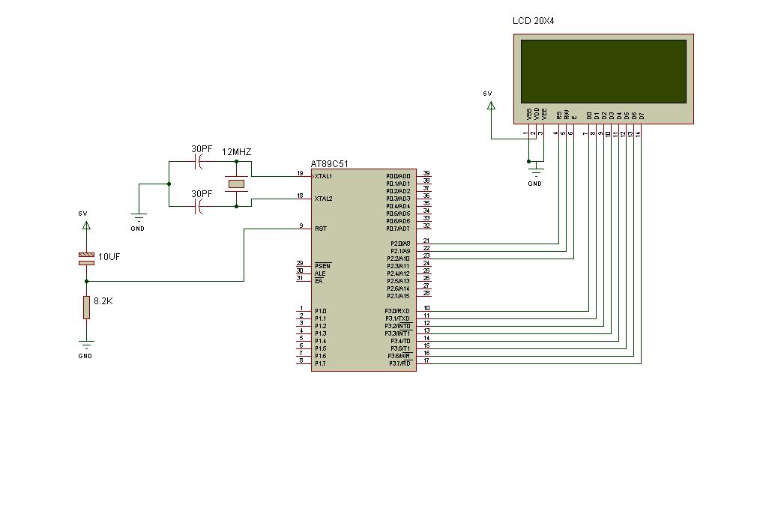The height and width of the screenshot is (532, 757).
Task: Click the 12MHZ label
Action: pos(237,151)
